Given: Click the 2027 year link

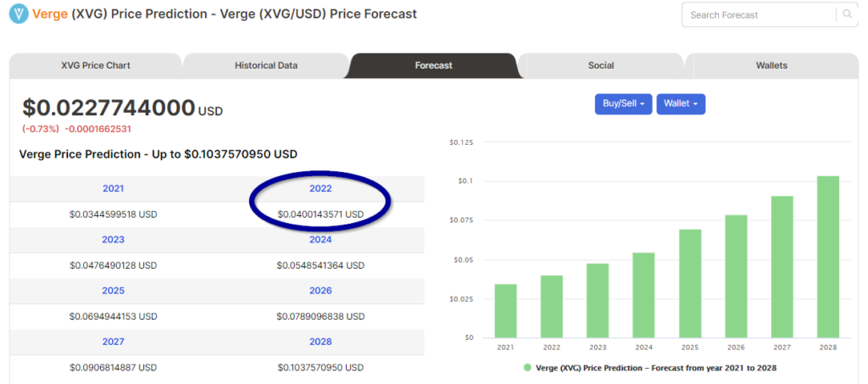Looking at the screenshot, I should [113, 342].
